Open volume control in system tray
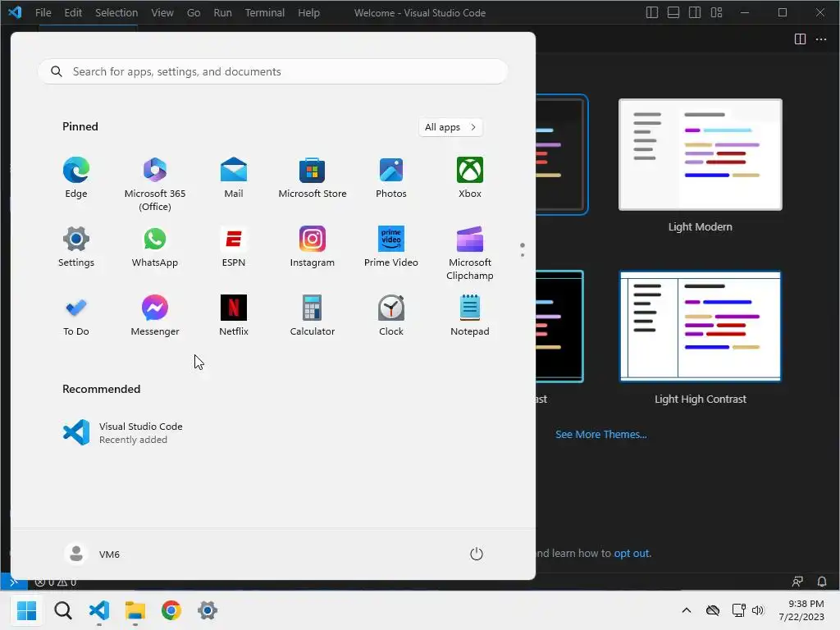 point(757,610)
